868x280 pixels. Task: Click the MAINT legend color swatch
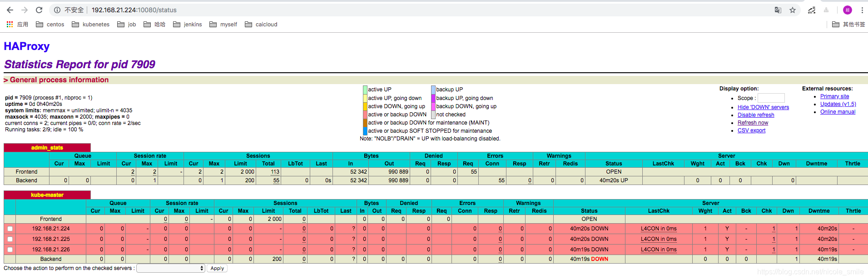point(365,123)
